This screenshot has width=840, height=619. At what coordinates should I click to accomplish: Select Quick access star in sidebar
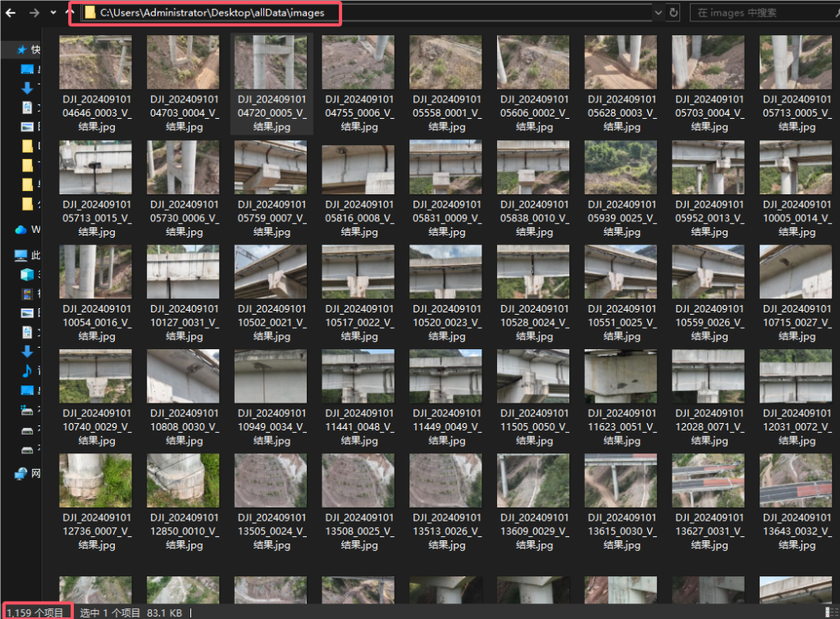22,50
